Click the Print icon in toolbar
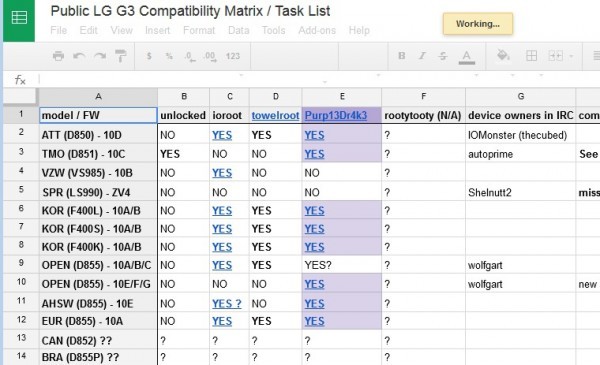This screenshot has height=365, width=600. point(58,56)
